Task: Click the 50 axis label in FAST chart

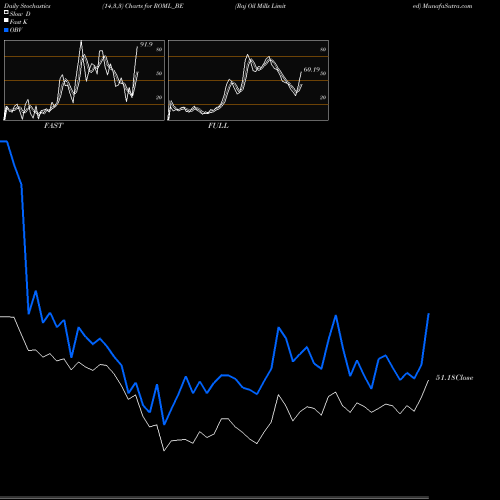Action: 159,73
